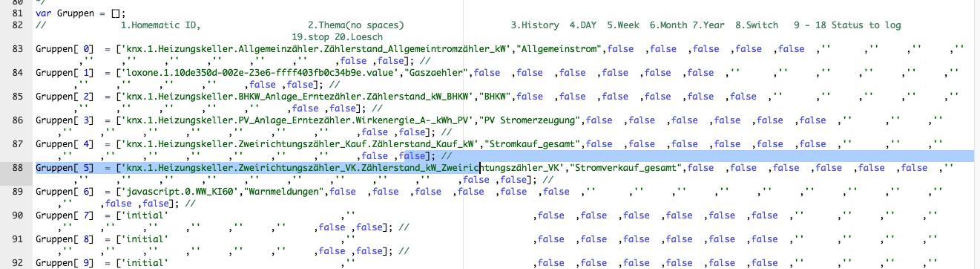Viewport: 980px width, 269px height.
Task: Click '3.History' comment column header
Action: tap(535, 25)
